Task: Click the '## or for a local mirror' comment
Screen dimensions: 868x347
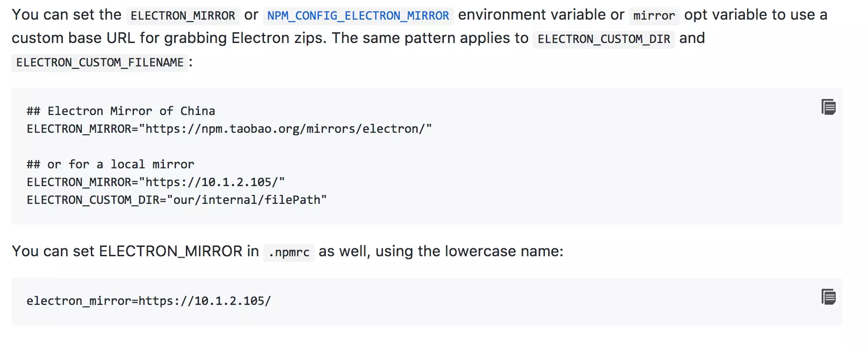Action: 110,165
